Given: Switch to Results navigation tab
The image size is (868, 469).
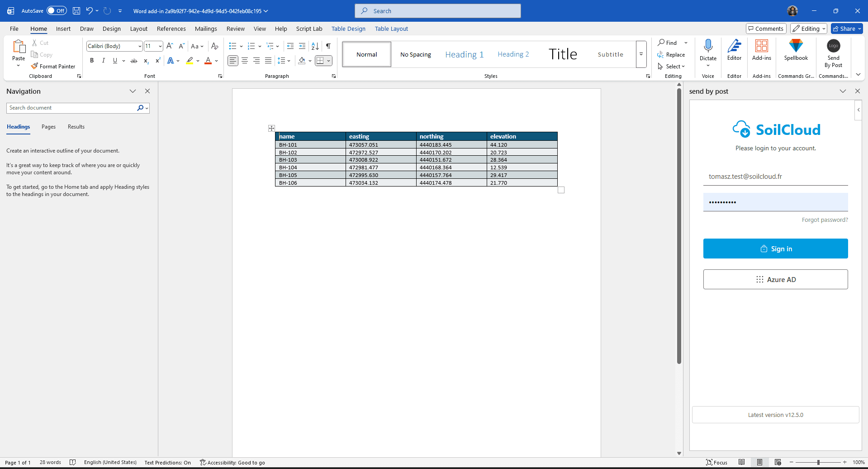Looking at the screenshot, I should click(76, 127).
